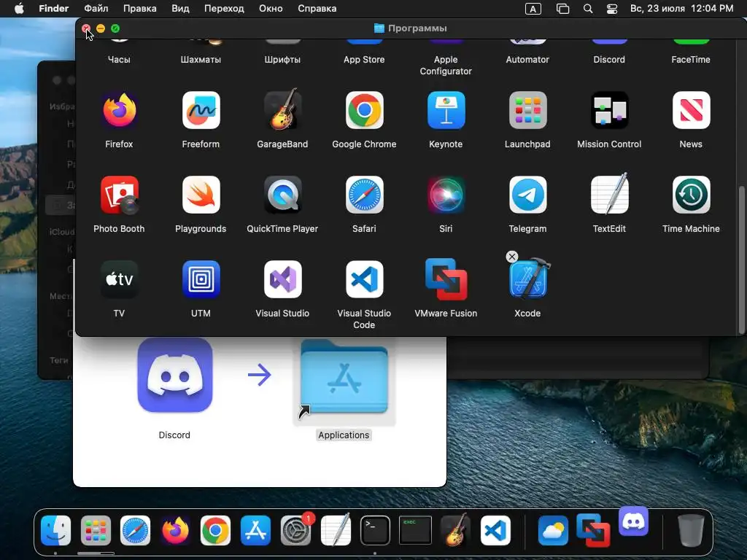Viewport: 747px width, 560px height.
Task: Select the Swift Playgrounds icon
Action: (201, 195)
